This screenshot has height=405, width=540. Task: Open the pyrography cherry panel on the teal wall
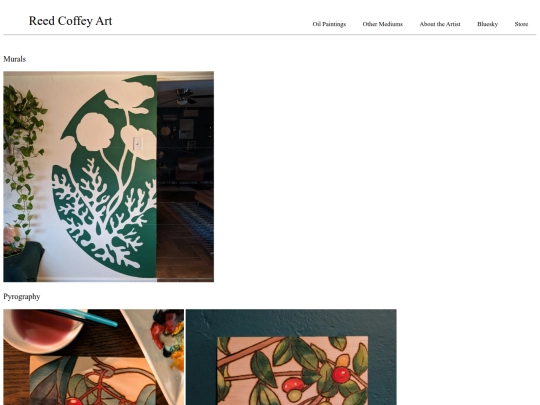point(291,357)
